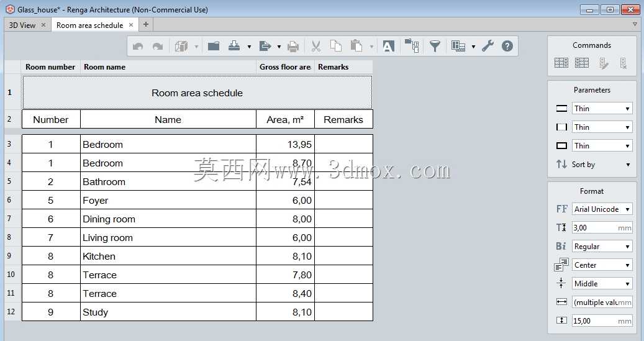Click the text styles 'A' icon
Image resolution: width=644 pixels, height=341 pixels.
click(x=389, y=46)
